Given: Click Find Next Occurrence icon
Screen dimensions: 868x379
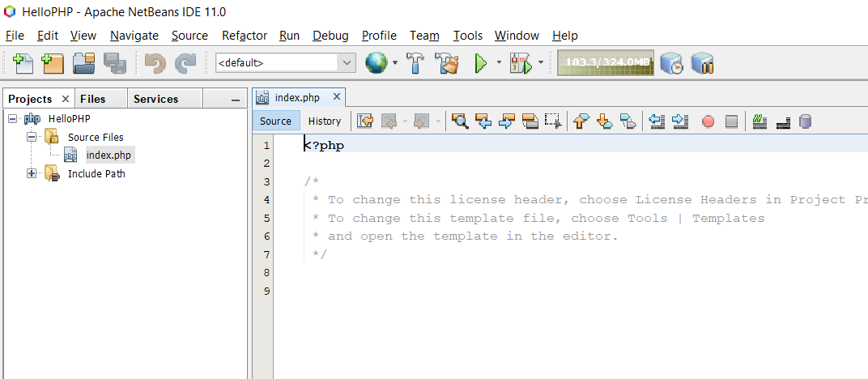Looking at the screenshot, I should coord(507,121).
